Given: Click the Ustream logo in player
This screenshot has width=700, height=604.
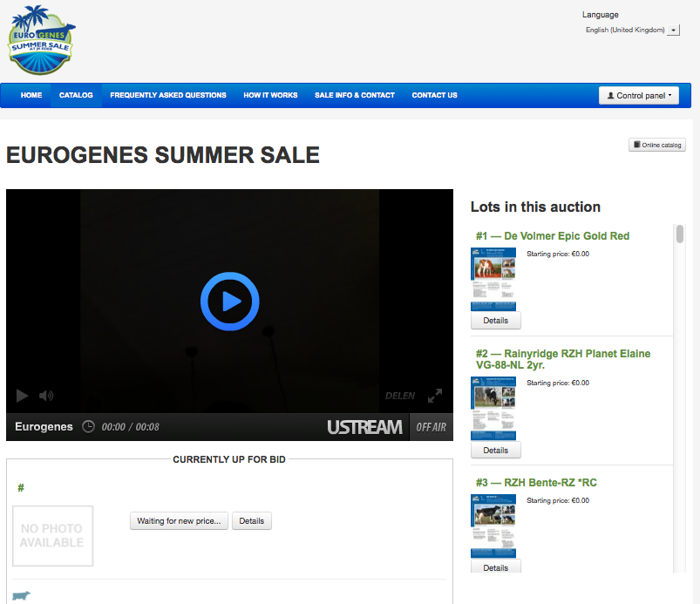Looking at the screenshot, I should [x=364, y=427].
